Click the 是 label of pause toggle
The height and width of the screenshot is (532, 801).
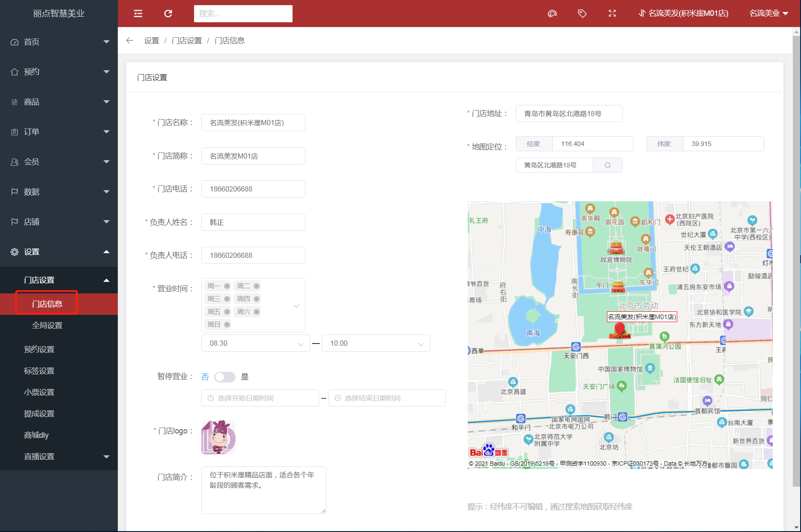(x=245, y=377)
